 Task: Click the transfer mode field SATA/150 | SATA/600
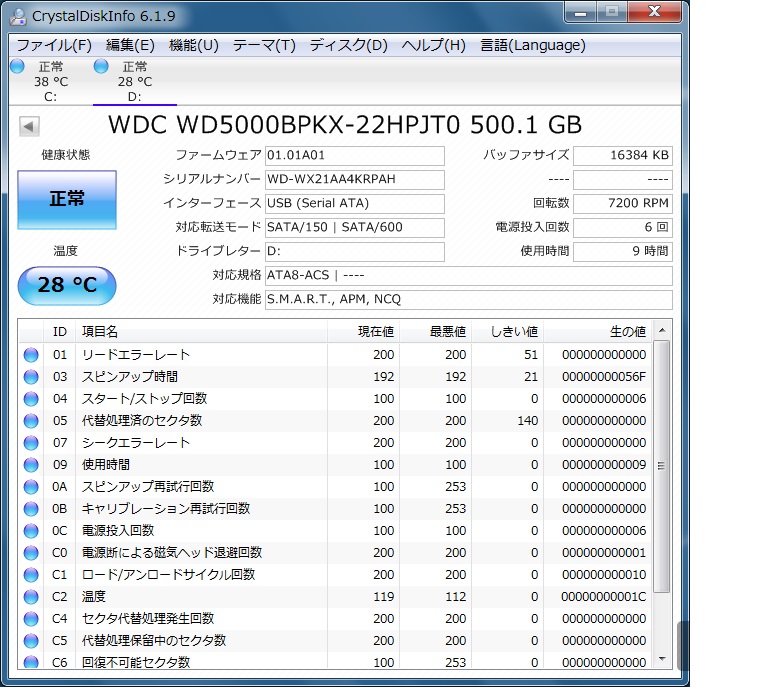click(x=355, y=228)
